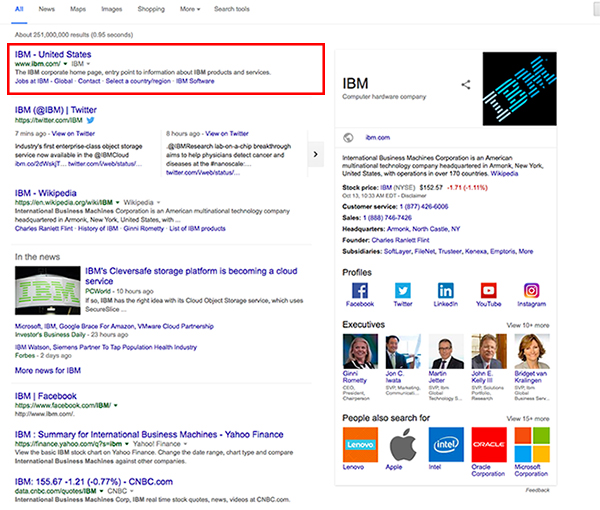Open IBM's Cleversafe storage platform news headline
600x510 pixels.
[191, 276]
